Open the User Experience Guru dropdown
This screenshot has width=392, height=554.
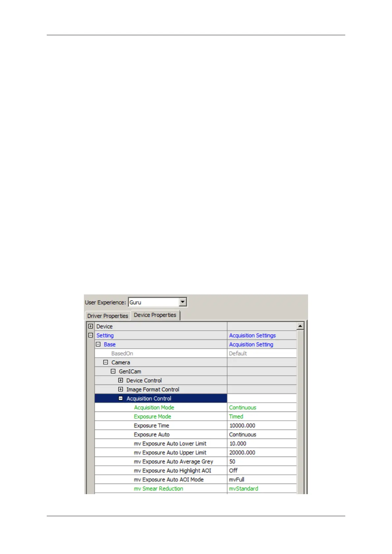click(x=183, y=302)
